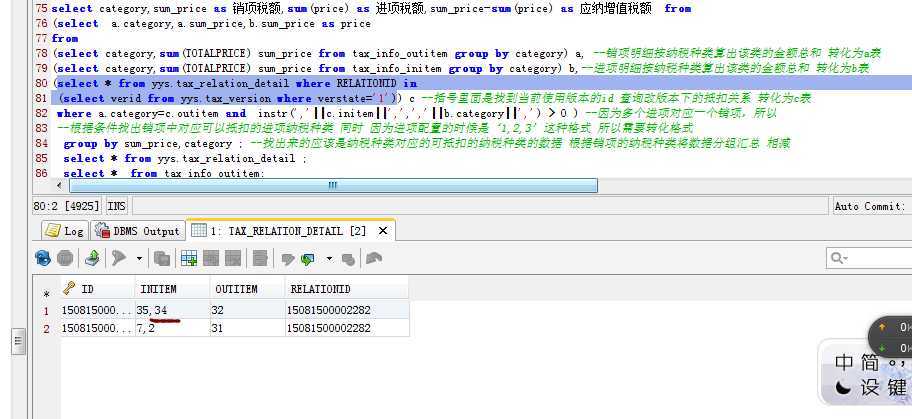Click the ID column header

tap(97, 289)
